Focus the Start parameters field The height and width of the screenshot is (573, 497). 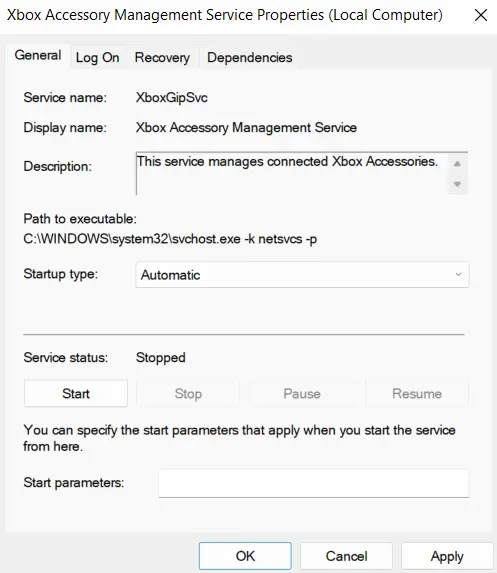click(x=314, y=483)
